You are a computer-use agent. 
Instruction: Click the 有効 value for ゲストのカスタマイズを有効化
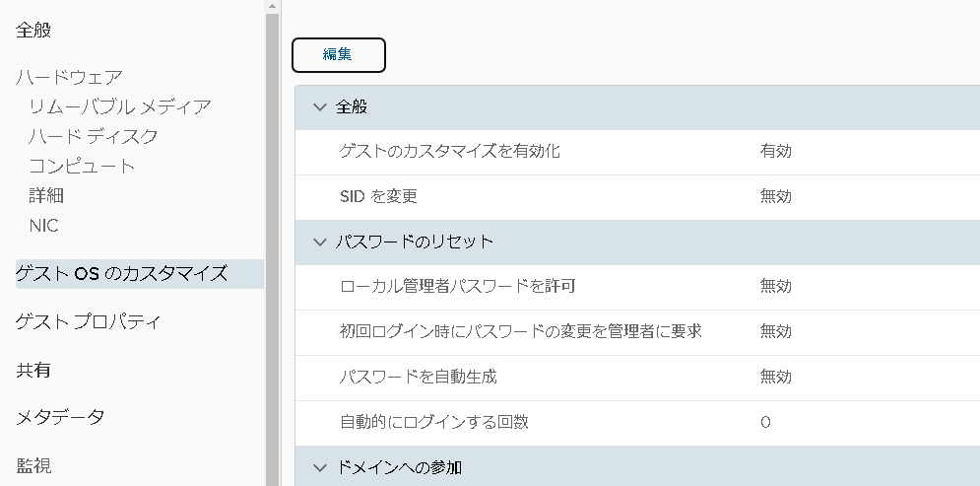click(x=775, y=152)
